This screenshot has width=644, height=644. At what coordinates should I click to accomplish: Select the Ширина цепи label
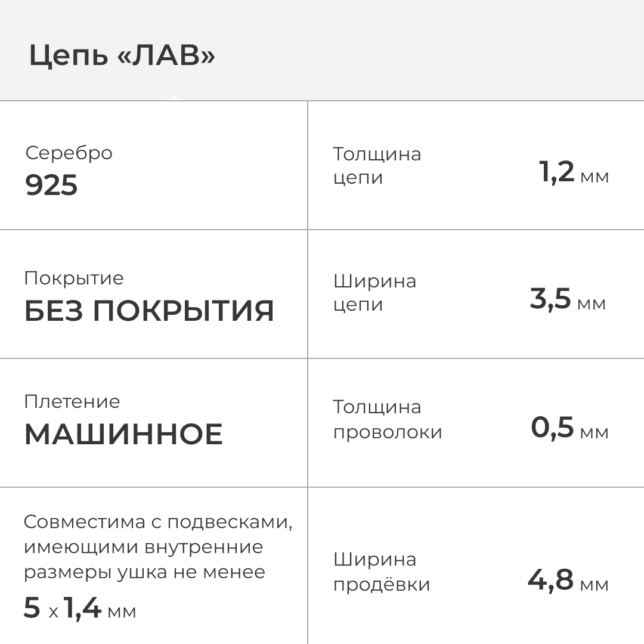coord(374,292)
